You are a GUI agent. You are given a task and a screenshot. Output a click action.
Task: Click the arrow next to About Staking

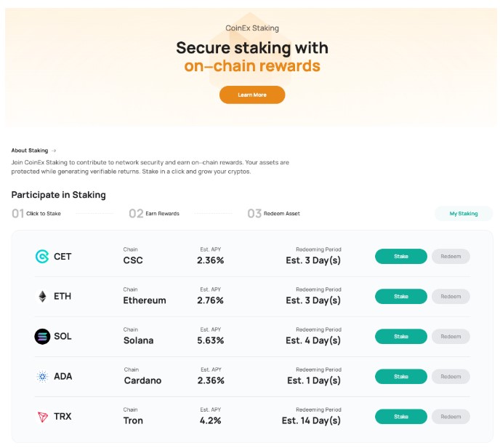[54, 151]
